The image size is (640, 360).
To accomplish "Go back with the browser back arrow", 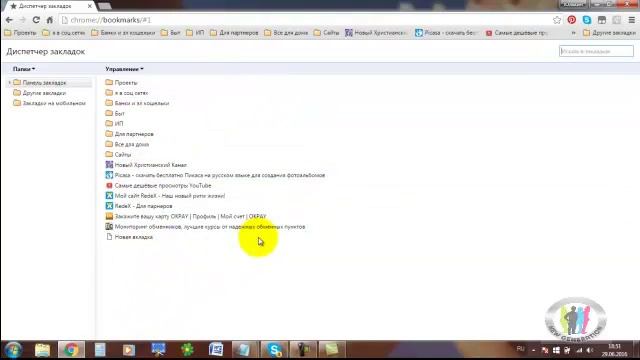I will pyautogui.click(x=9, y=20).
